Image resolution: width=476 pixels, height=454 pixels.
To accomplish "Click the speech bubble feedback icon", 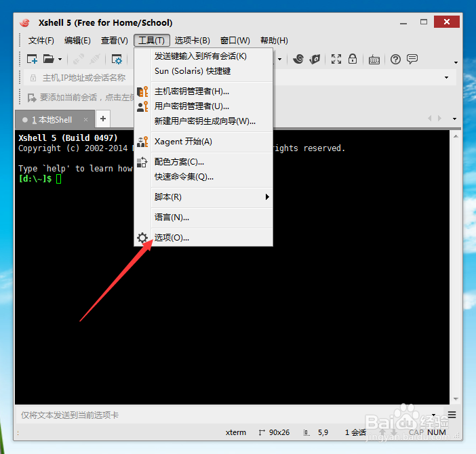I will (x=412, y=59).
